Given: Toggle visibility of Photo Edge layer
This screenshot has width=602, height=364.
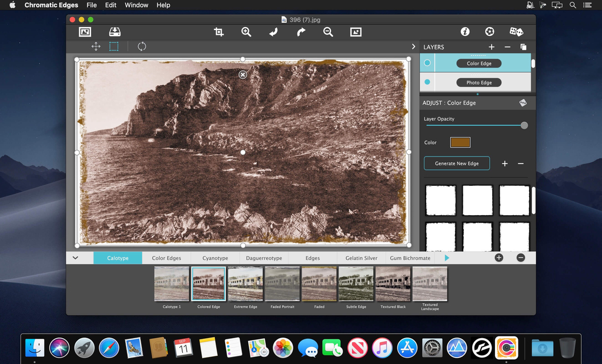Looking at the screenshot, I should coord(427,82).
